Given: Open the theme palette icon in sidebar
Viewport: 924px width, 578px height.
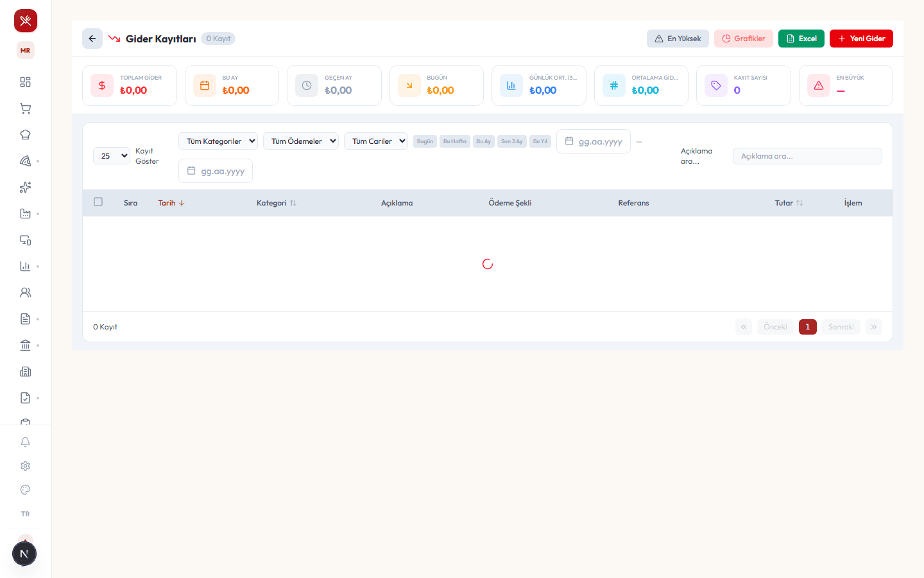Looking at the screenshot, I should (x=25, y=489).
